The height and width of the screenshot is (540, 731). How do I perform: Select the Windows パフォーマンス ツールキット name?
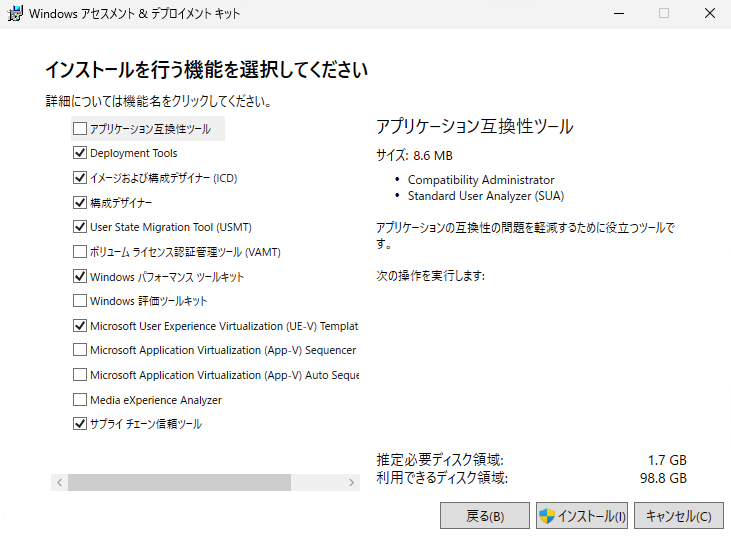pyautogui.click(x=167, y=277)
